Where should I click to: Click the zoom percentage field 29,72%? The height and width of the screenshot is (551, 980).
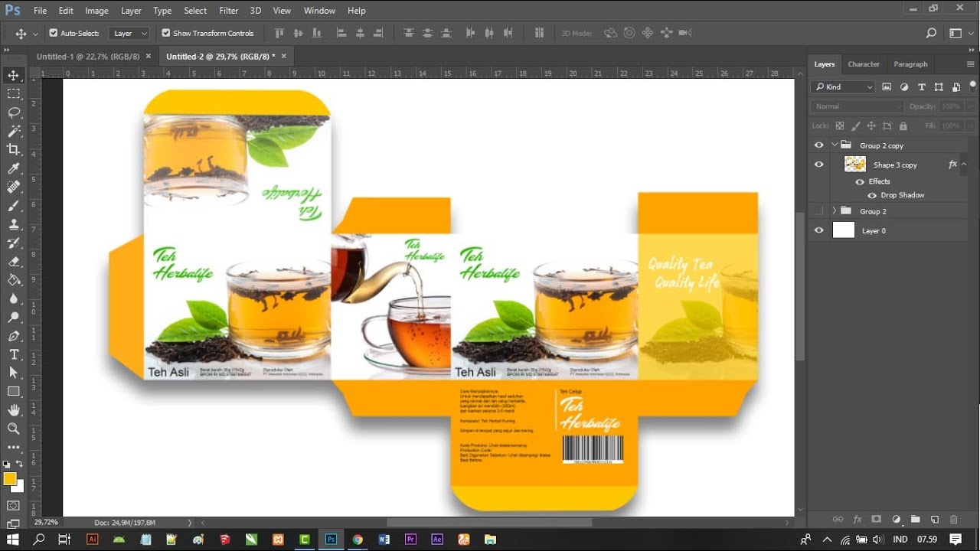(x=47, y=522)
